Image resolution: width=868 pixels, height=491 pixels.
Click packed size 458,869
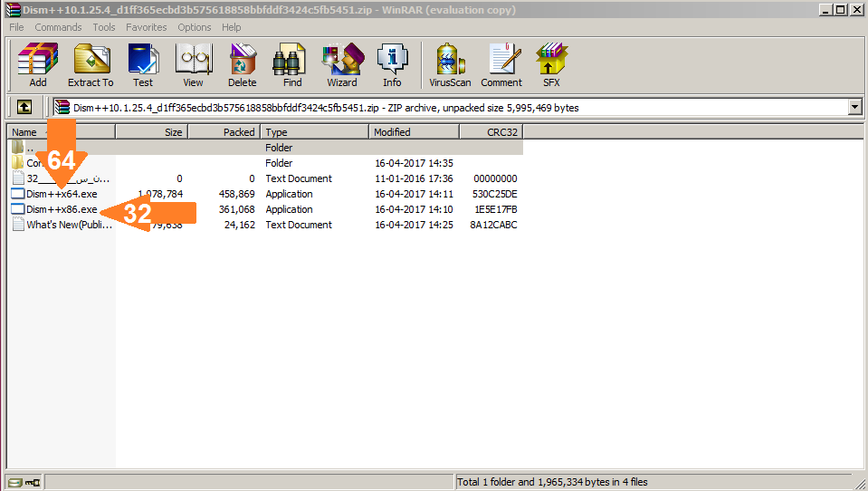pos(237,194)
